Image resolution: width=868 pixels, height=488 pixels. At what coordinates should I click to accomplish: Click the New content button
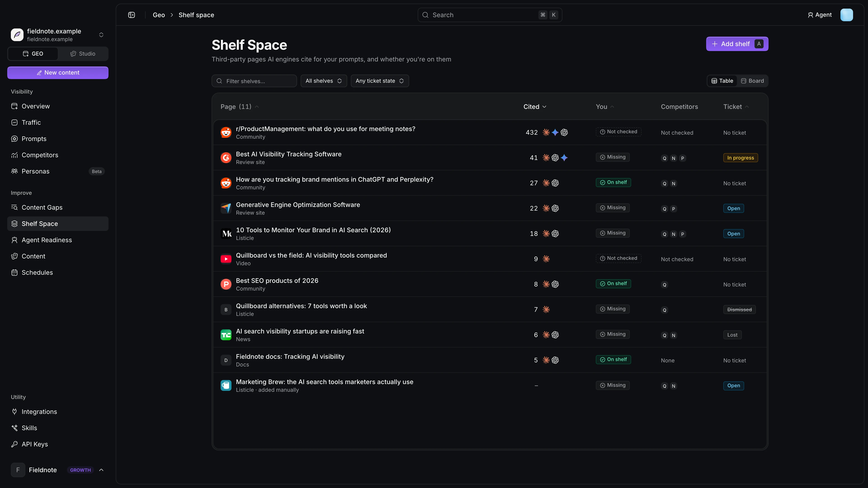click(x=58, y=73)
